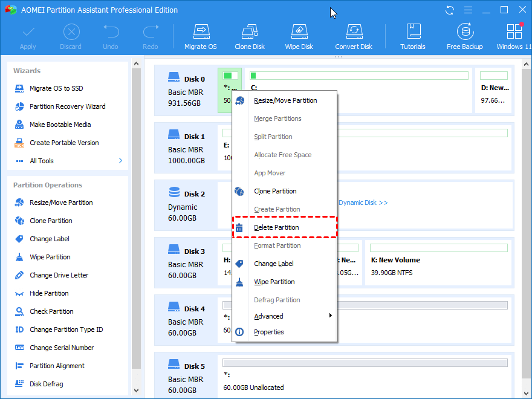This screenshot has height=399, width=532.
Task: Select Delete Partition from the context menu
Action: tap(278, 227)
